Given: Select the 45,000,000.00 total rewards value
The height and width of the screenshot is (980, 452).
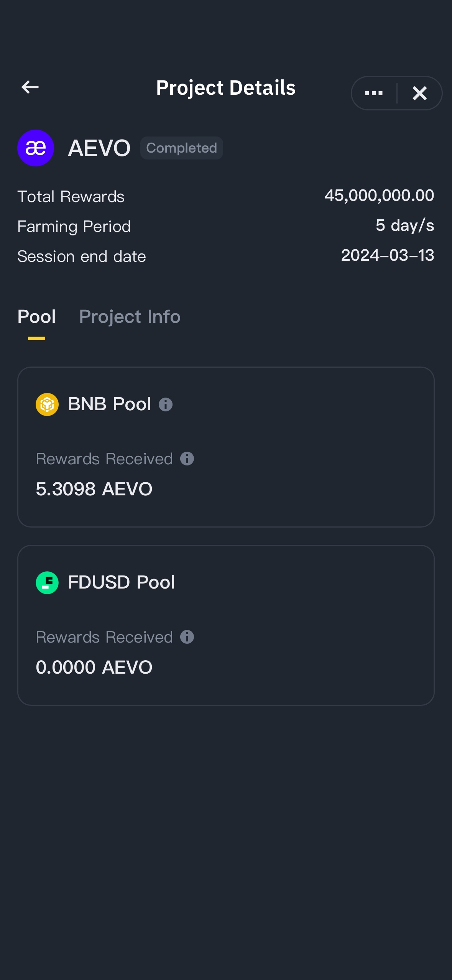Looking at the screenshot, I should [x=379, y=196].
